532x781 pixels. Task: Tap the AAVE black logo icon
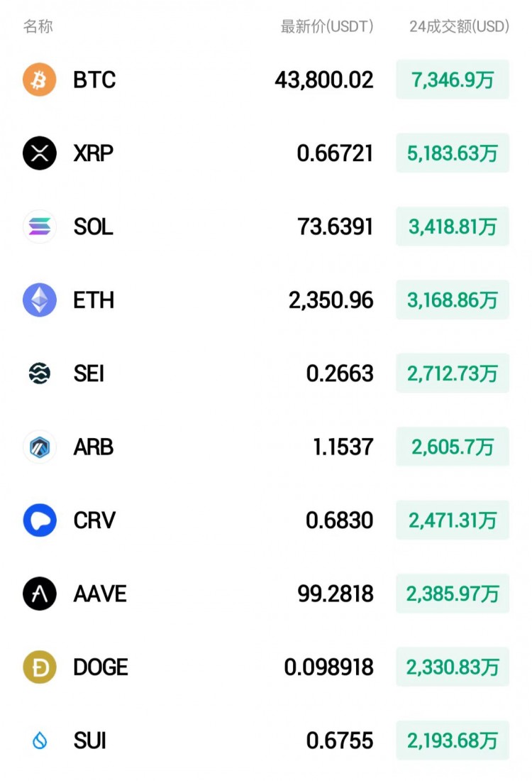click(x=39, y=594)
